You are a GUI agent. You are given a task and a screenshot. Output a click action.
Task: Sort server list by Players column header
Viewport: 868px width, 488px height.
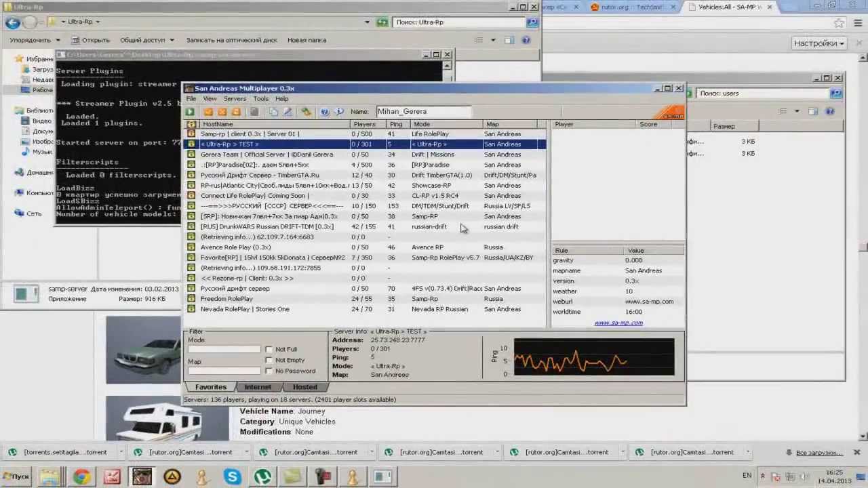(368, 124)
